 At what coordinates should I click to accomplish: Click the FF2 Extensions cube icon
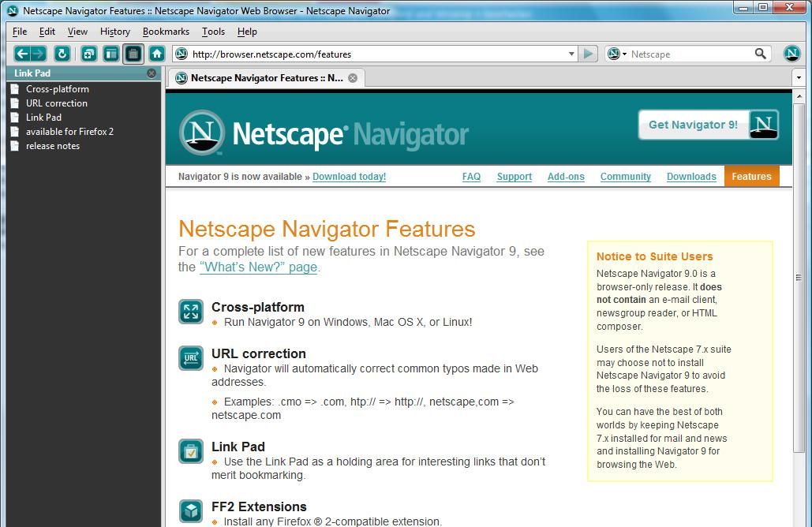coord(191,511)
